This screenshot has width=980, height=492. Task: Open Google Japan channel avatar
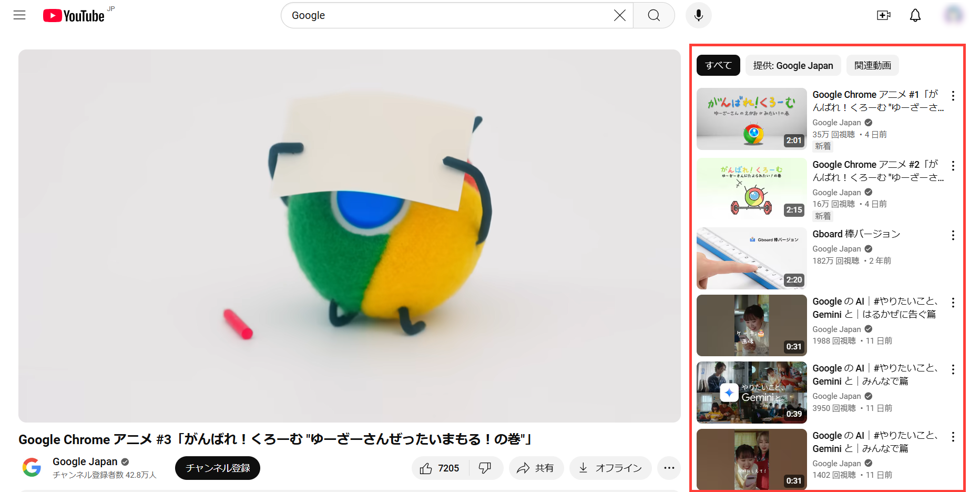coord(32,467)
